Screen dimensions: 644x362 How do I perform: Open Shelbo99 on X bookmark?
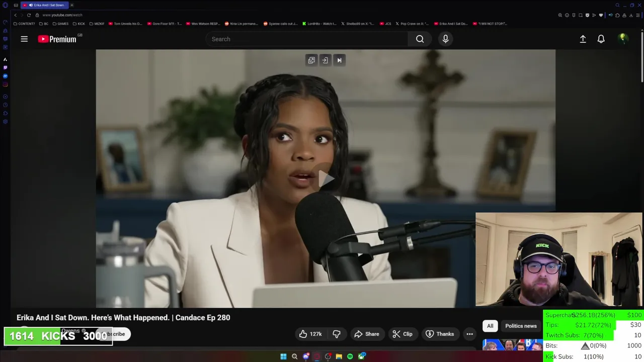click(358, 24)
